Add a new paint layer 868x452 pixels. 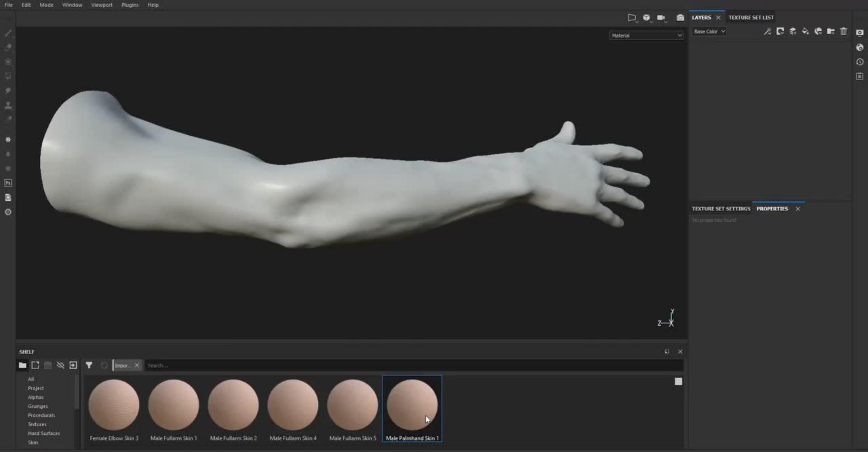pos(793,31)
